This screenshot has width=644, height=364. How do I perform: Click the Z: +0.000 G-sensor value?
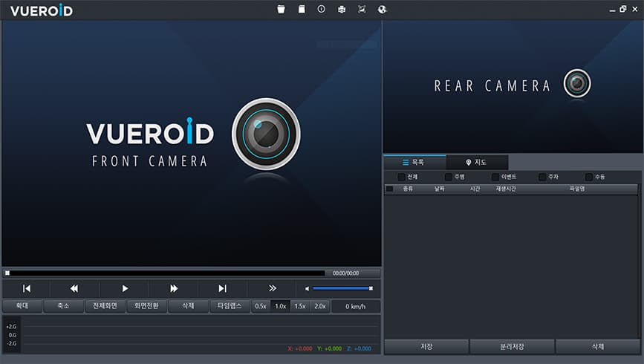pos(360,348)
